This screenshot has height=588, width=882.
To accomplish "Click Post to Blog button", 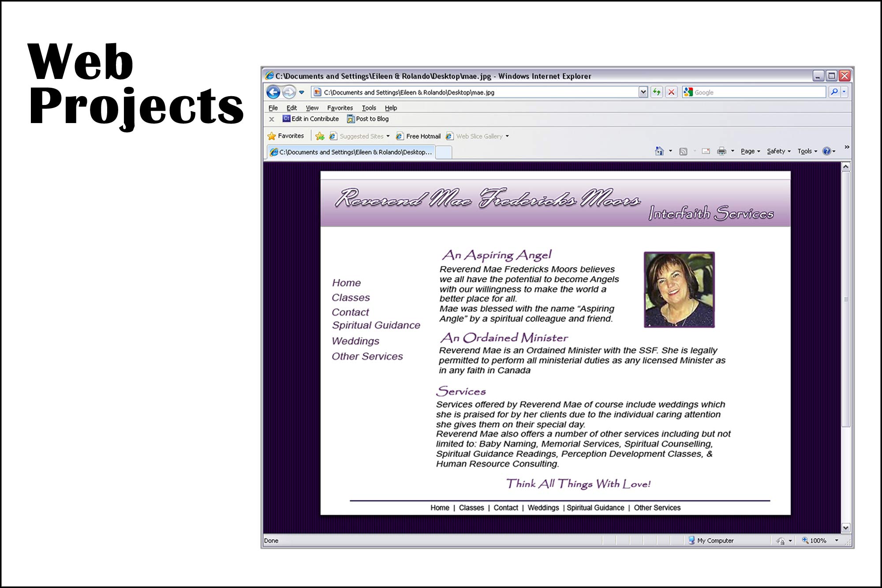I will pos(368,119).
